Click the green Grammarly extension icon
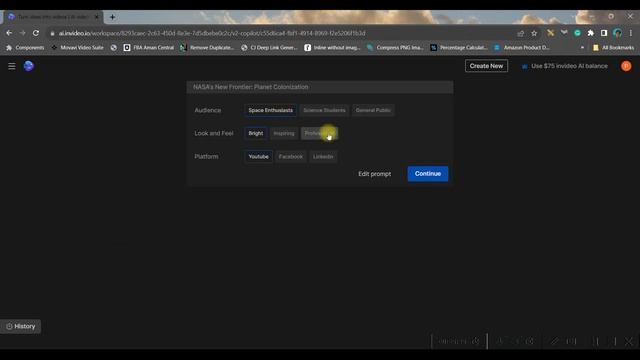 point(577,33)
